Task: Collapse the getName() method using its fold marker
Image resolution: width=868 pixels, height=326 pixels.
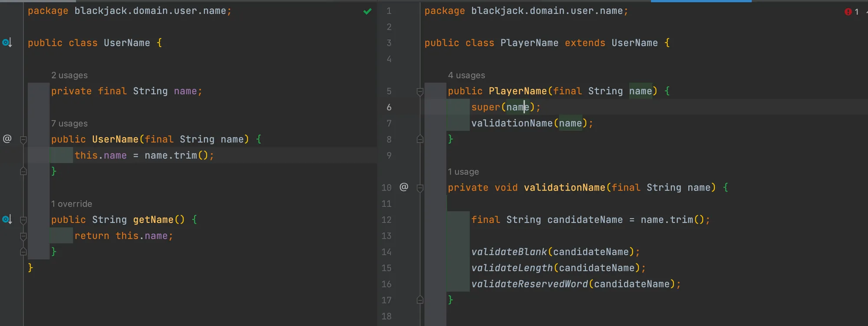Action: (x=23, y=221)
